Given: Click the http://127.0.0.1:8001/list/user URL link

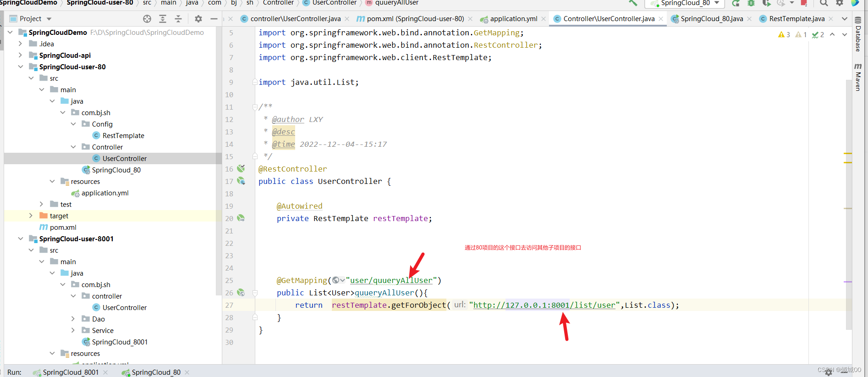Looking at the screenshot, I should [544, 305].
